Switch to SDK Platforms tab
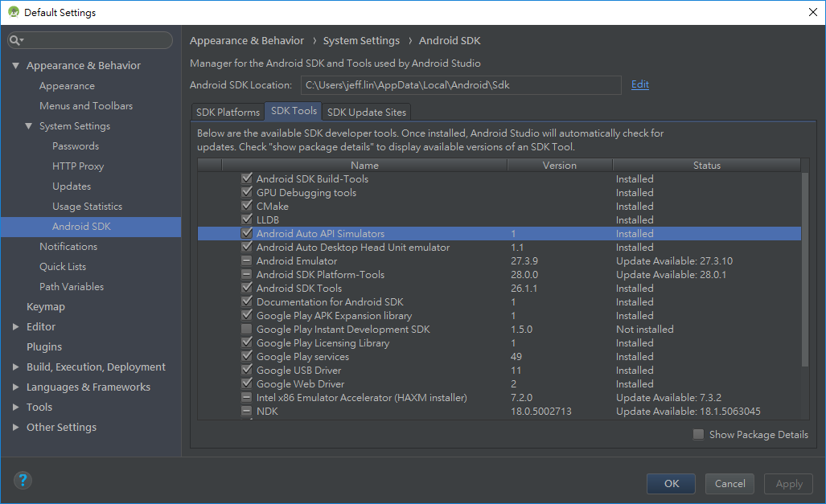This screenshot has height=504, width=826. pyautogui.click(x=228, y=113)
